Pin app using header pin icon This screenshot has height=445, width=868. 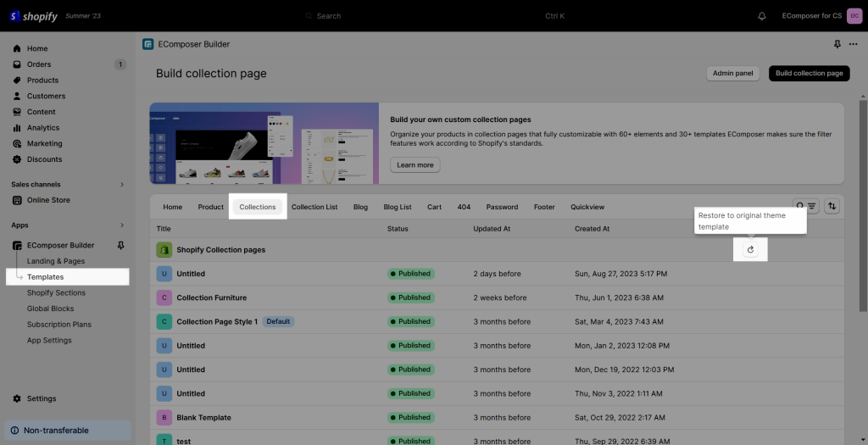pyautogui.click(x=837, y=44)
